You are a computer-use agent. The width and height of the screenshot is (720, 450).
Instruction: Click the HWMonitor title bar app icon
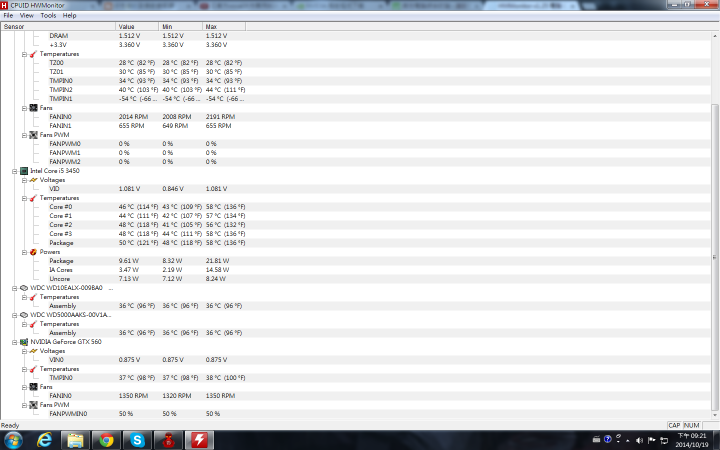click(x=4, y=5)
